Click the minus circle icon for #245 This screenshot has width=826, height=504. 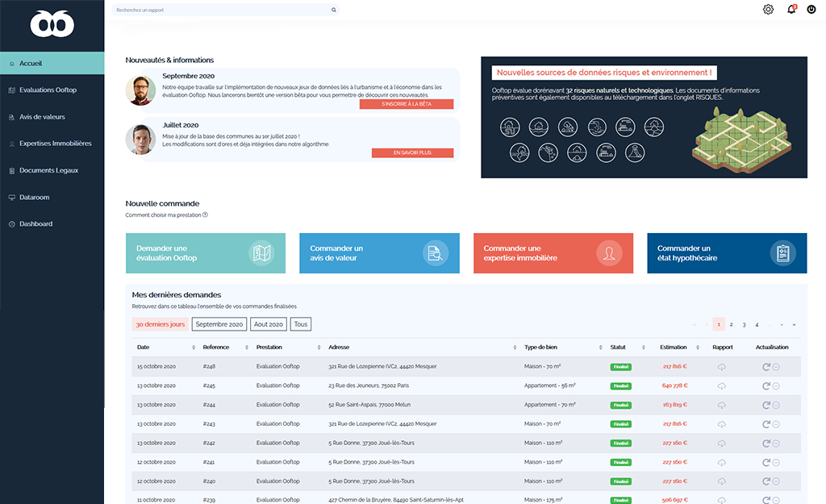[776, 386]
